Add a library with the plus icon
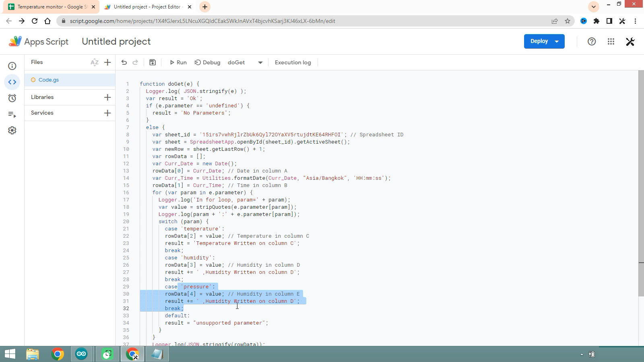The image size is (644, 362). point(107,97)
